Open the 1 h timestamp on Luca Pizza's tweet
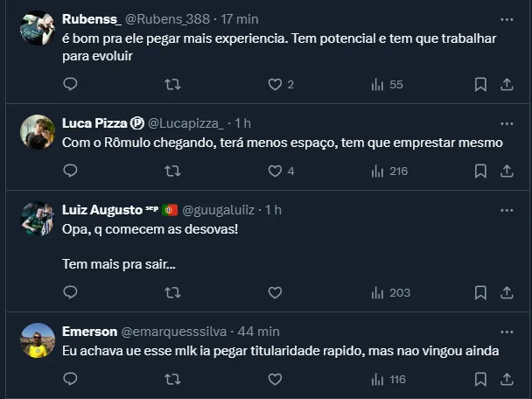This screenshot has height=399, width=532. pos(242,123)
